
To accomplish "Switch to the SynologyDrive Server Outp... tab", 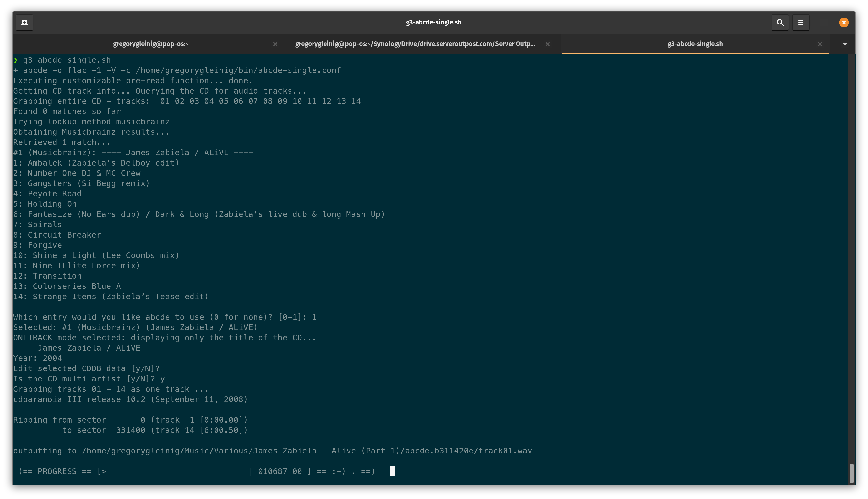I will [415, 44].
